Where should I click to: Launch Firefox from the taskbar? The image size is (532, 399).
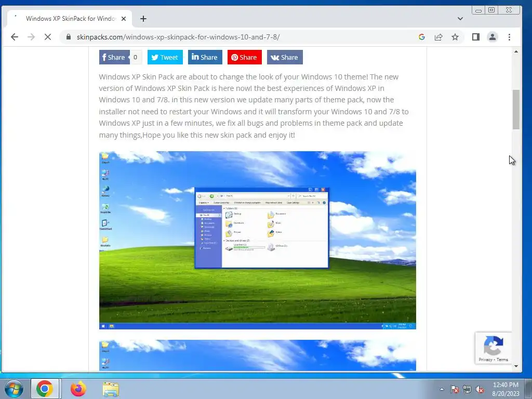[x=78, y=389]
